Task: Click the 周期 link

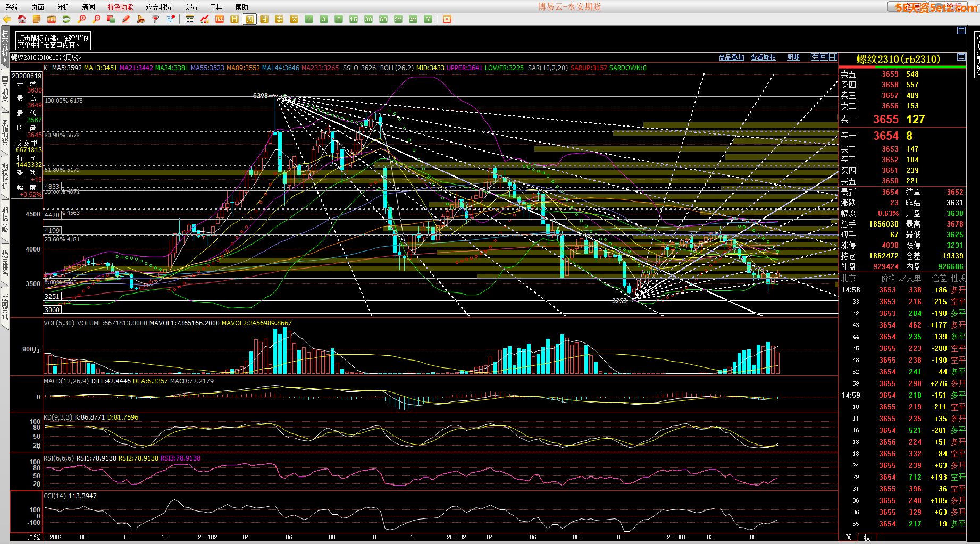Action: (x=793, y=57)
